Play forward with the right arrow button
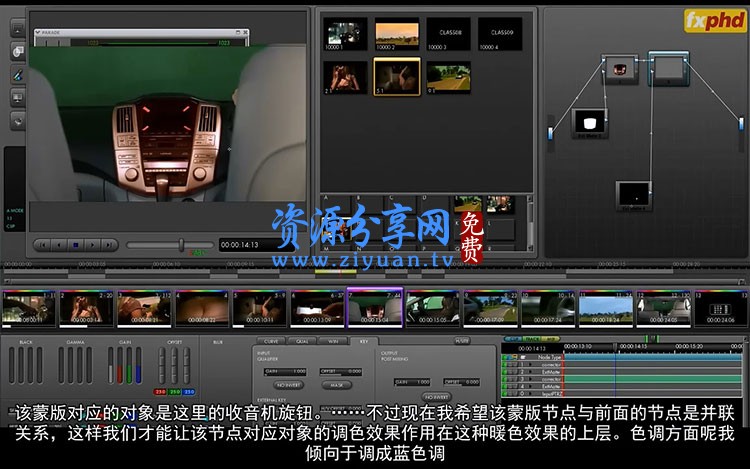The height and width of the screenshot is (469, 750). click(x=92, y=245)
